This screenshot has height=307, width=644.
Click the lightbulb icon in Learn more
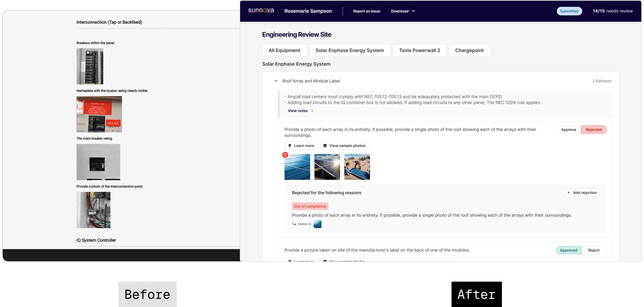coord(290,146)
